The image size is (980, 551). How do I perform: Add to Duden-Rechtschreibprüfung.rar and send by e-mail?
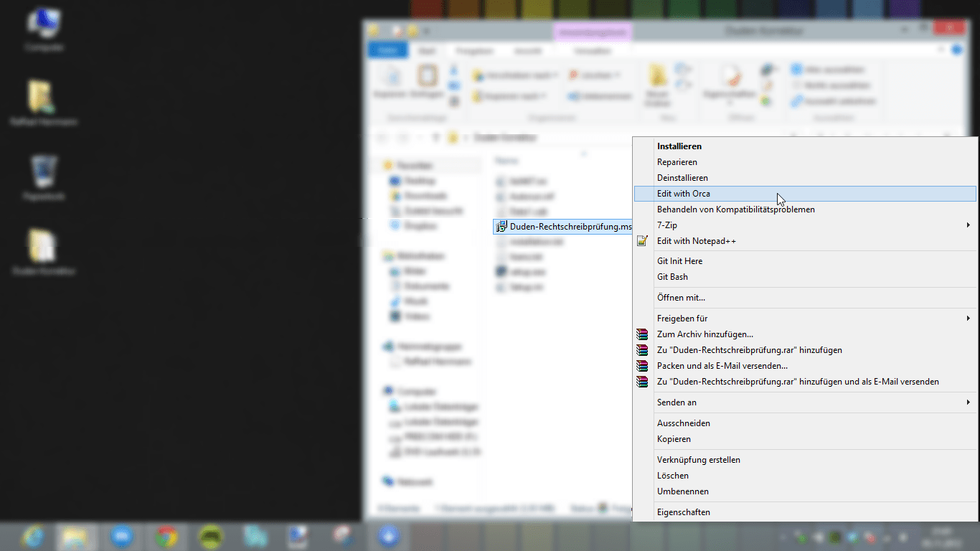click(804, 382)
